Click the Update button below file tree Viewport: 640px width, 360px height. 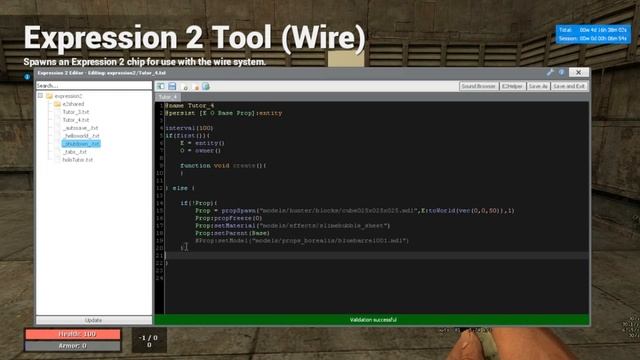[x=94, y=320]
